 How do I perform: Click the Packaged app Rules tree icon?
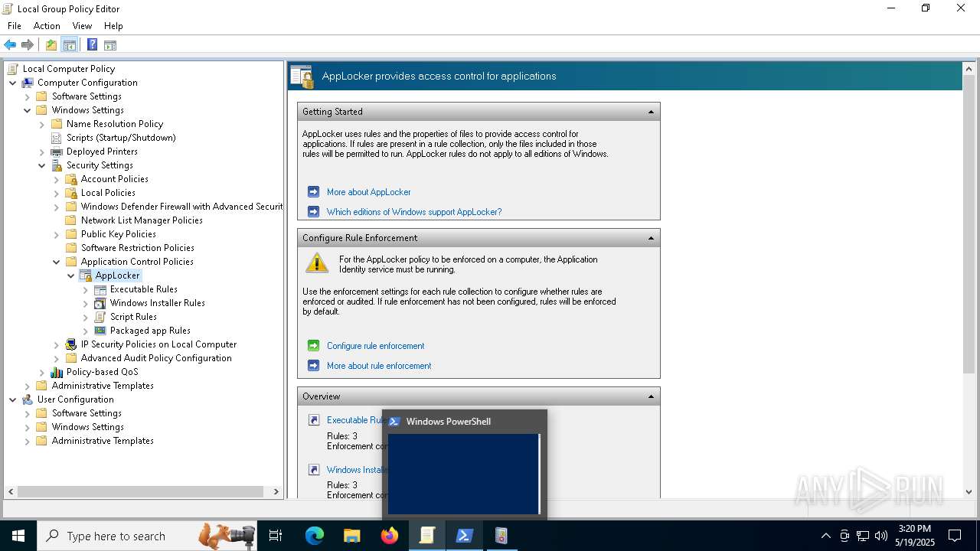(100, 331)
